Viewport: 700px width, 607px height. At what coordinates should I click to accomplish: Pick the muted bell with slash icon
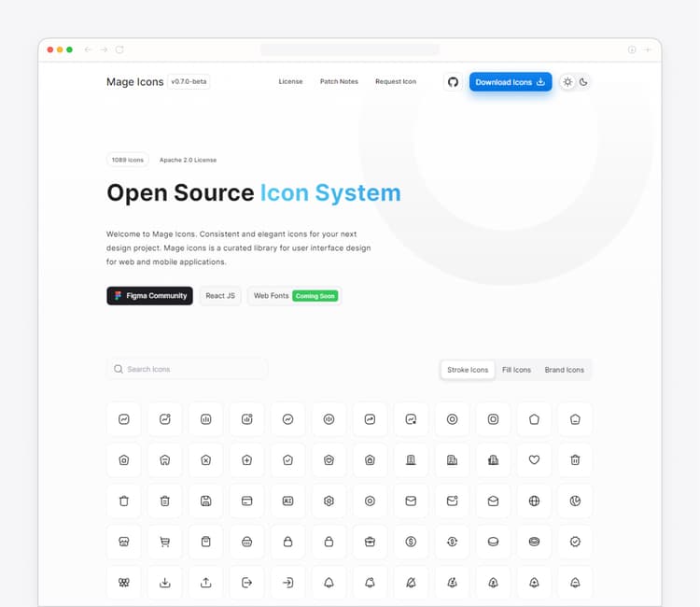tap(411, 583)
